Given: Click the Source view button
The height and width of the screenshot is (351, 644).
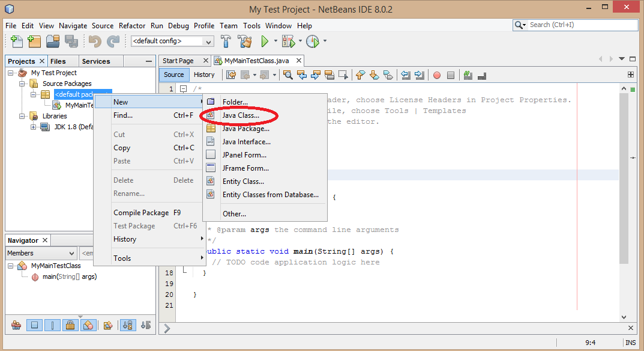Looking at the screenshot, I should 173,75.
